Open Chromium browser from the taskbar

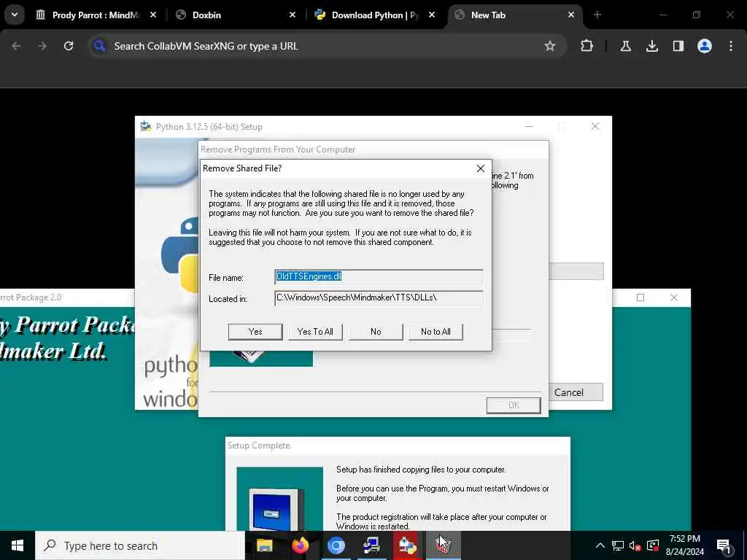click(x=336, y=545)
